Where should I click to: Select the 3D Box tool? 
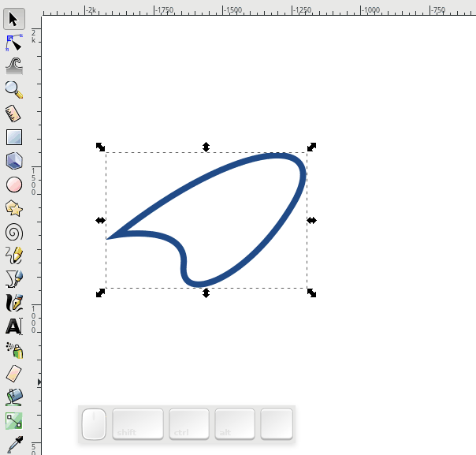14,161
